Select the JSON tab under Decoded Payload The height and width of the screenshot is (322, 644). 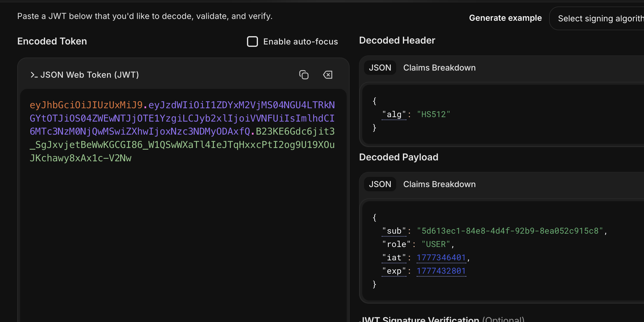click(380, 184)
